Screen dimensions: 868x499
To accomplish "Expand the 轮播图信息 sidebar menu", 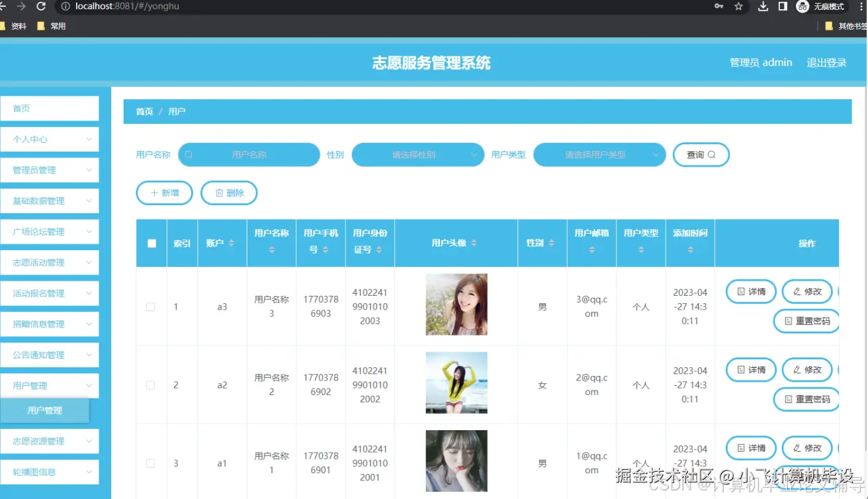I will click(x=50, y=472).
